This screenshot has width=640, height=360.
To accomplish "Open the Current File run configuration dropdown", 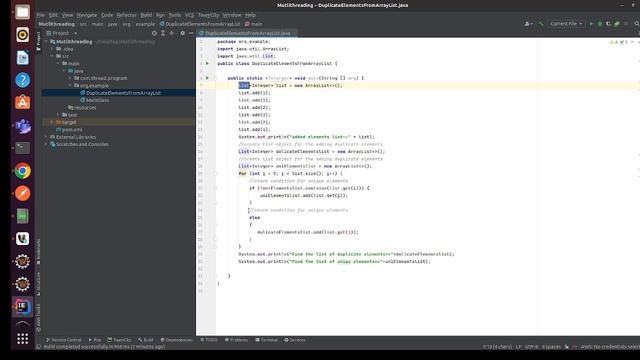I will pyautogui.click(x=566, y=24).
